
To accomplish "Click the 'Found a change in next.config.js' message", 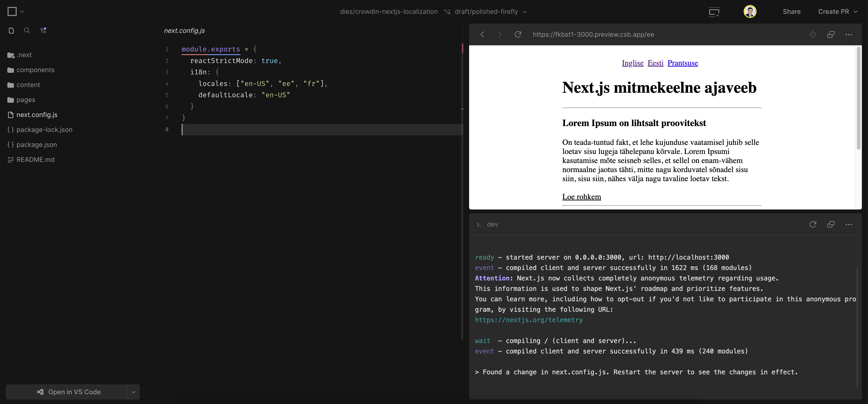I will point(636,372).
